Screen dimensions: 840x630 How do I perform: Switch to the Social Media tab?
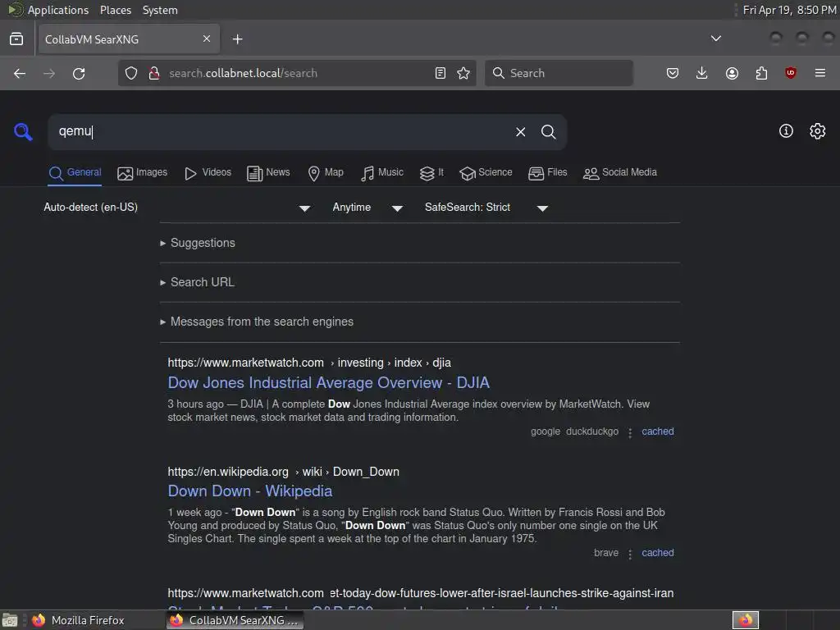click(620, 172)
